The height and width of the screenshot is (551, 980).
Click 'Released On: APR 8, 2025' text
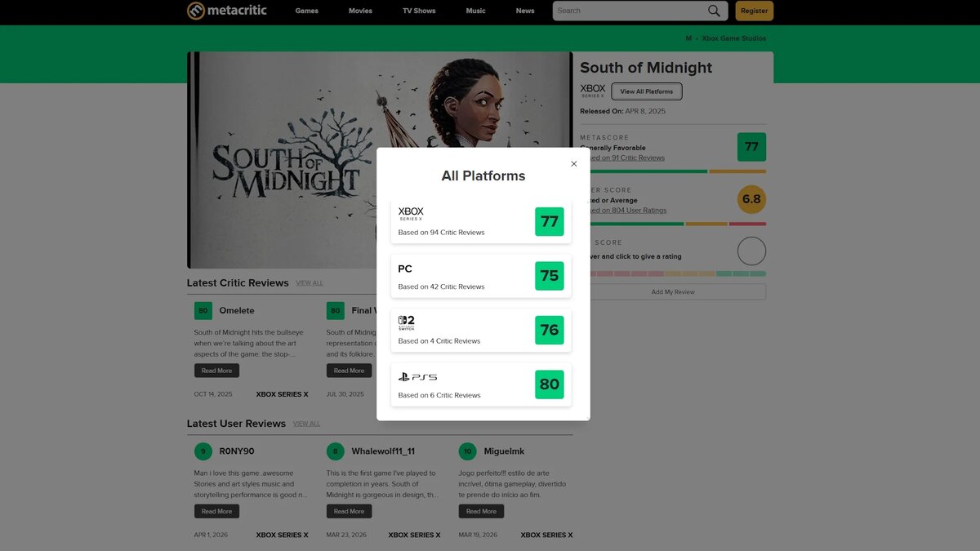pyautogui.click(x=623, y=111)
